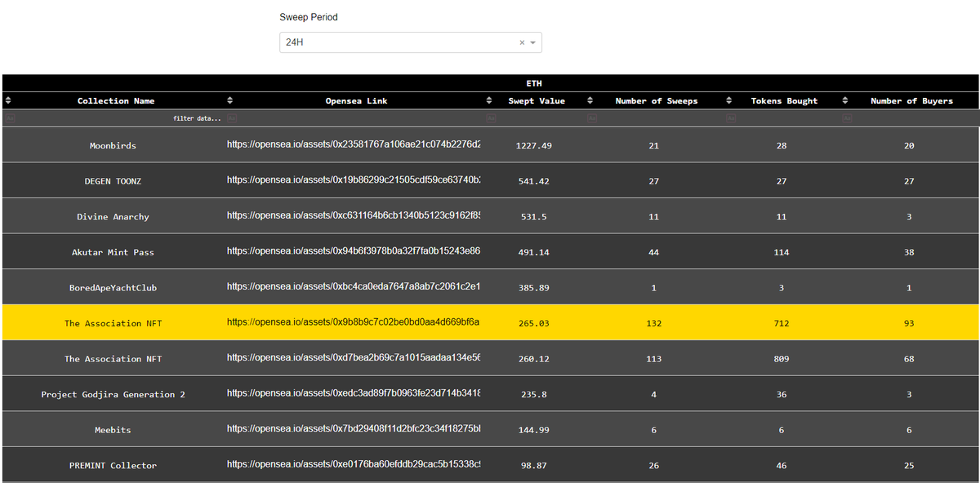Clear the Sweep Period selection with X
Viewport: 980px width, 483px height.
(x=522, y=42)
